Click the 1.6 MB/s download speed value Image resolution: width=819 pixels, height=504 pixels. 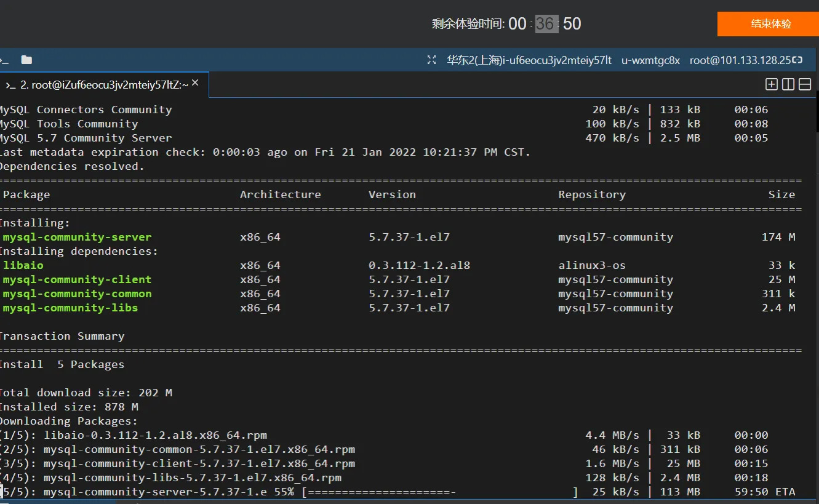(x=612, y=463)
